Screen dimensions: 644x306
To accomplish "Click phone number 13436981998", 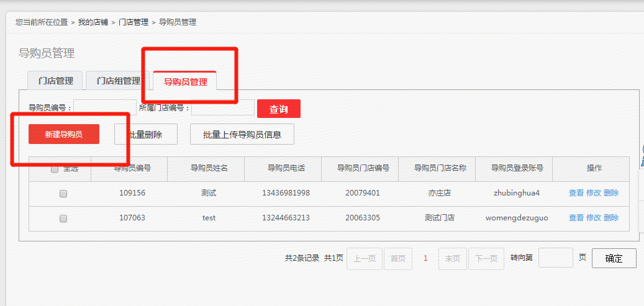I will 286,193.
